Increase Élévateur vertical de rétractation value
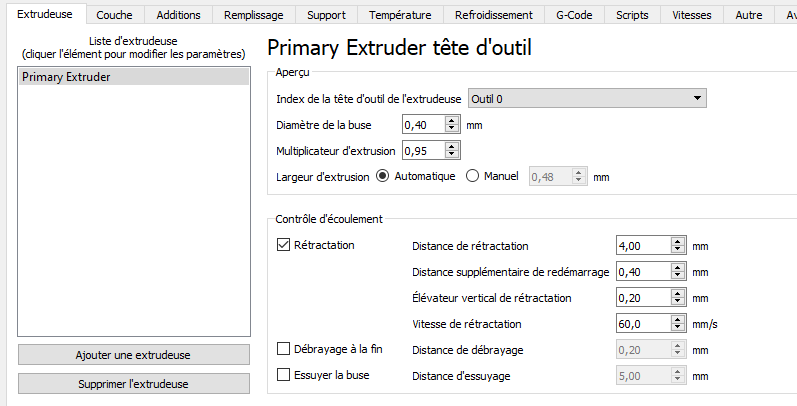This screenshot has height=406, width=797. point(677,293)
